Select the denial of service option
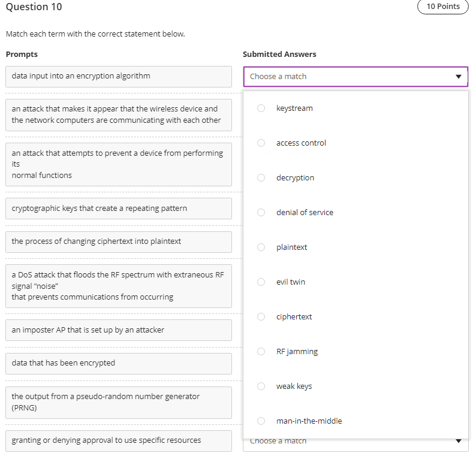476x465 pixels. (261, 213)
